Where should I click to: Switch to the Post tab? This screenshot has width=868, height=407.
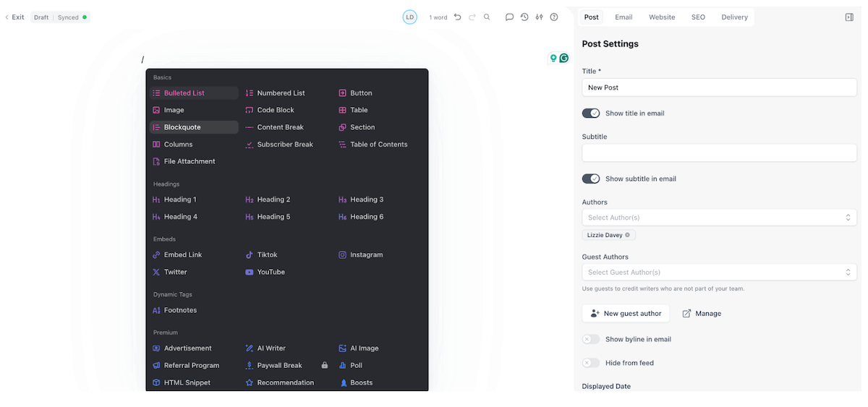coord(592,17)
